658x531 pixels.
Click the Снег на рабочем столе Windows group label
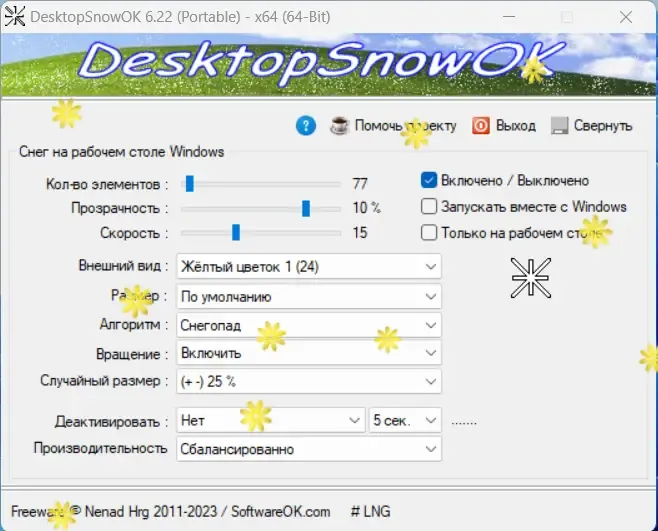[x=122, y=152]
